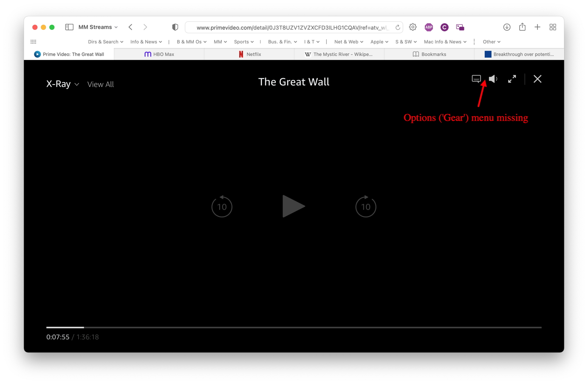Skip forward 10 seconds
This screenshot has height=384, width=588.
click(x=365, y=206)
